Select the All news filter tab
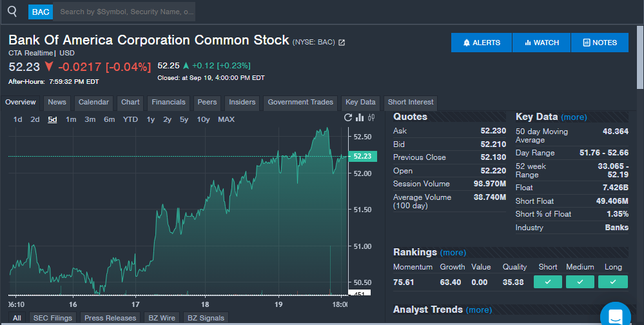The image size is (644, 325). click(x=17, y=318)
